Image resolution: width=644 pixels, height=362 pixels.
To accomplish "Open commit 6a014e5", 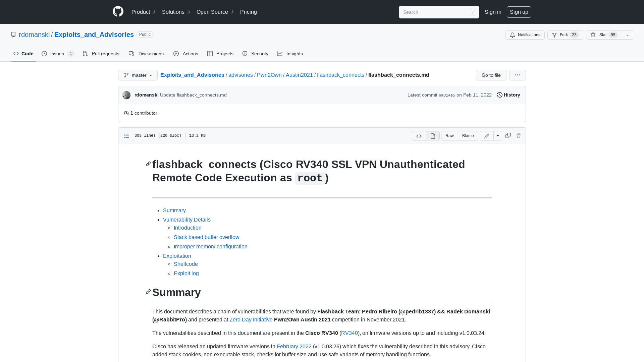I will click(x=447, y=95).
